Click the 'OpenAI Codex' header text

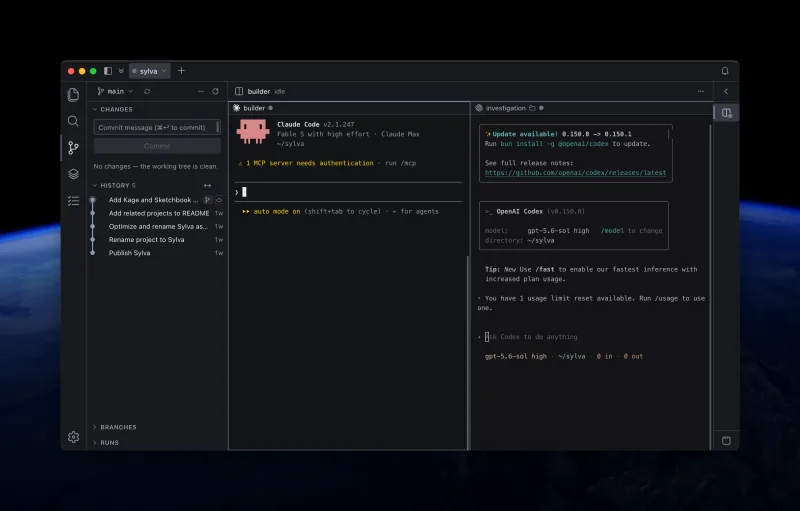pos(519,212)
